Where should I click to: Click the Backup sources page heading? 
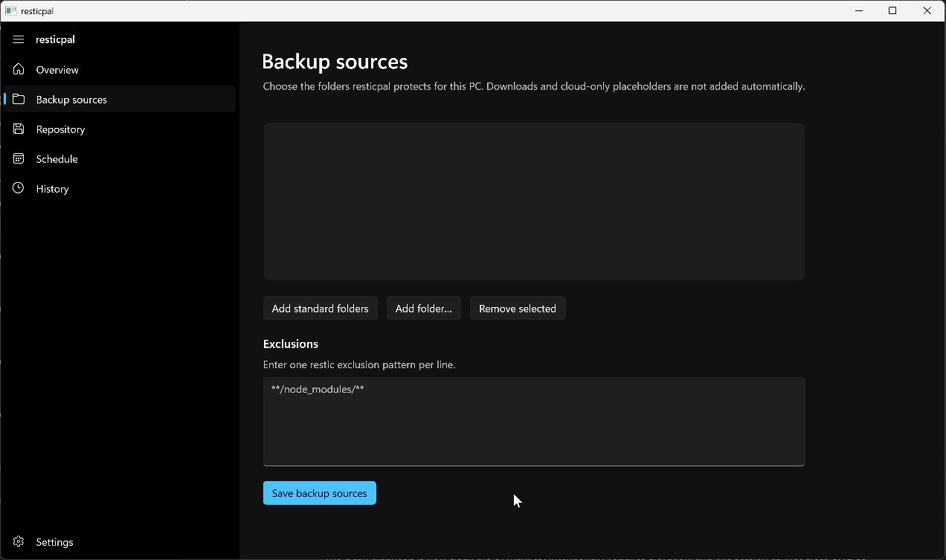[335, 61]
